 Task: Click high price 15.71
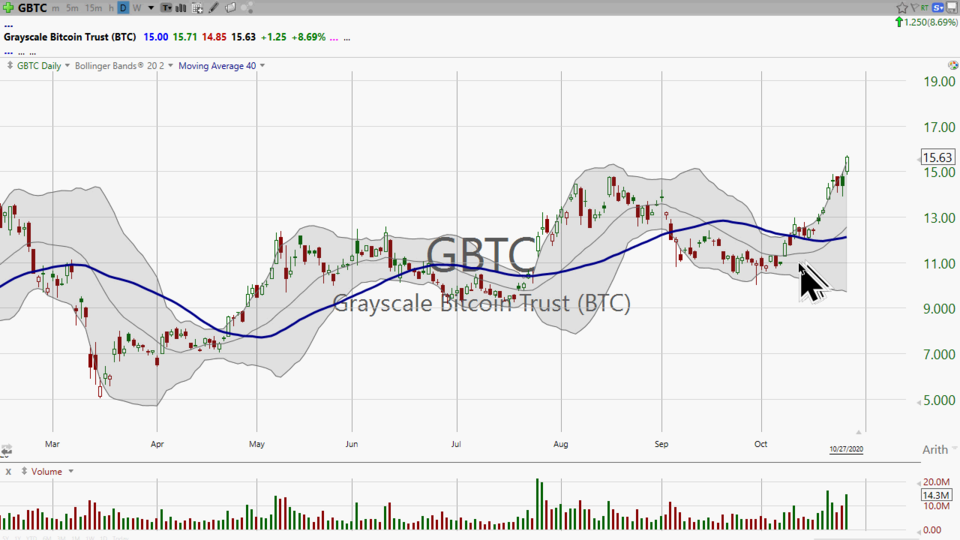tap(185, 37)
